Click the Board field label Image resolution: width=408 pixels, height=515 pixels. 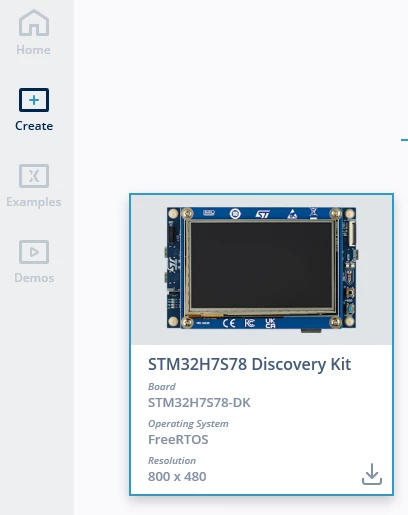[x=162, y=386]
